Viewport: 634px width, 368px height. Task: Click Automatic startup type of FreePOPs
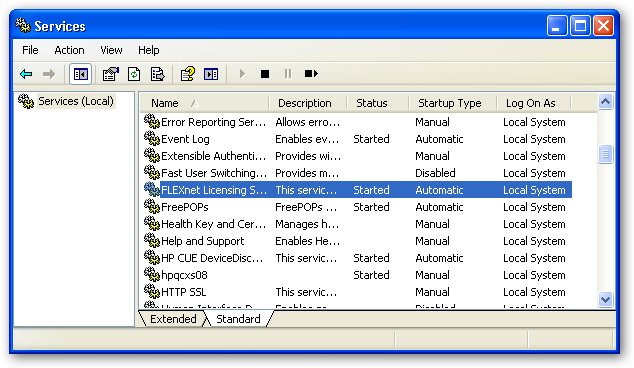[439, 207]
